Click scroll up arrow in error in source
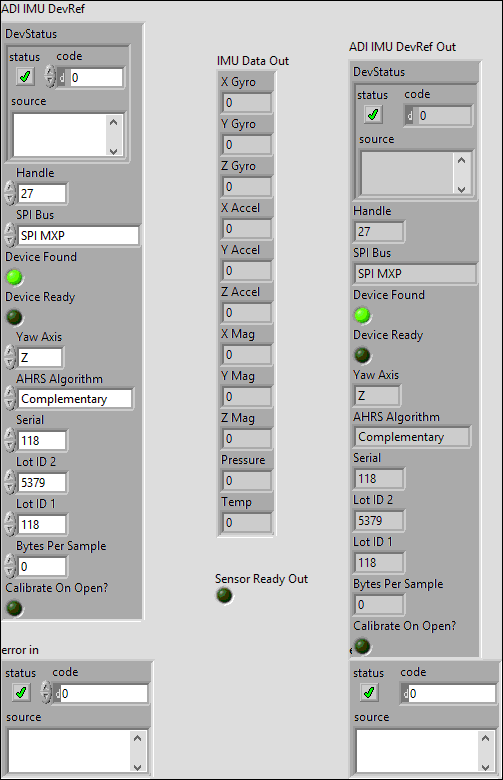 pyautogui.click(x=138, y=738)
